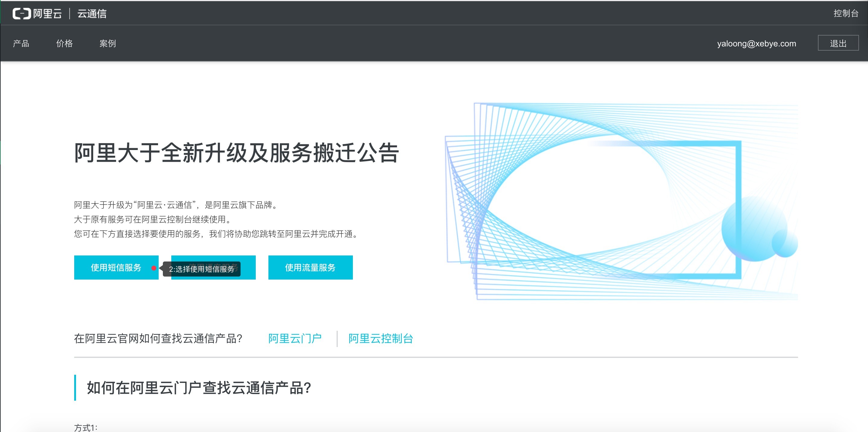Viewport: 868px width, 432px height.
Task: Click the 使用短信服务 button
Action: [x=116, y=268]
